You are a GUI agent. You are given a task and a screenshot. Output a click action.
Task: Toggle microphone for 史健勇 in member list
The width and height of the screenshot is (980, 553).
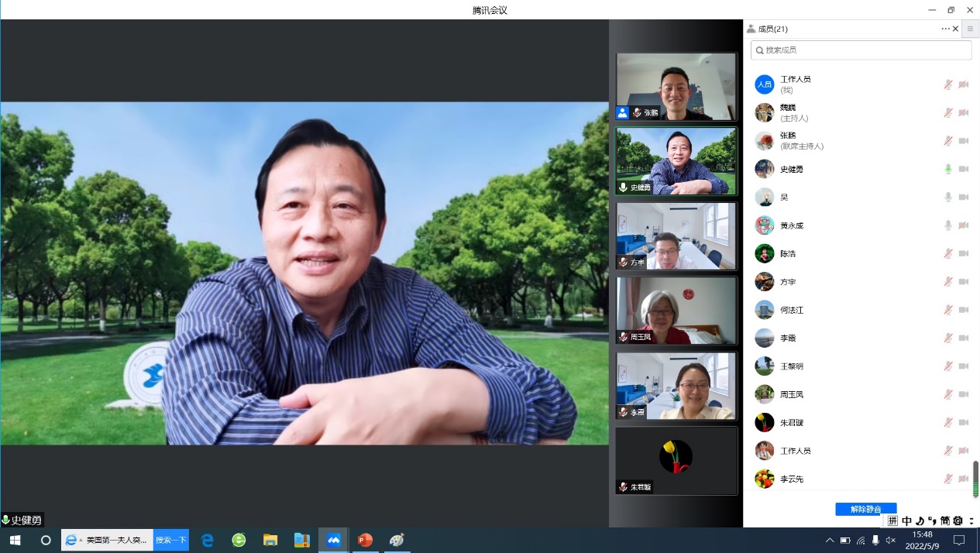tap(947, 169)
